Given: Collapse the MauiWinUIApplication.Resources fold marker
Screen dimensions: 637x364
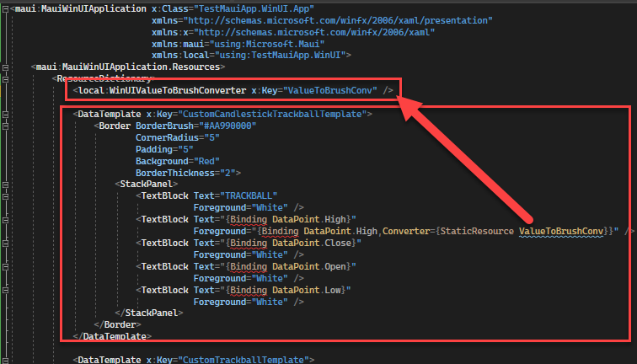Looking at the screenshot, I should point(7,66).
